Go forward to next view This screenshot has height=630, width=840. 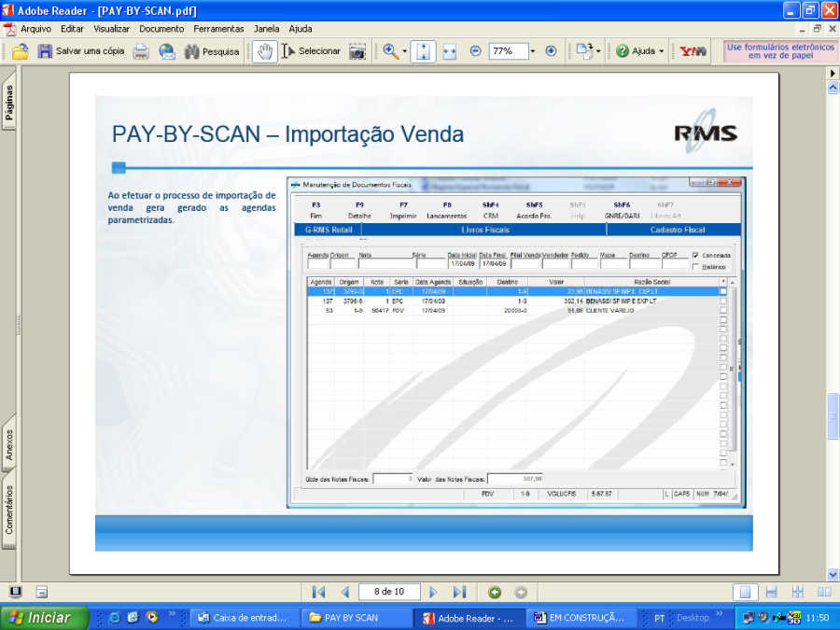(x=521, y=592)
